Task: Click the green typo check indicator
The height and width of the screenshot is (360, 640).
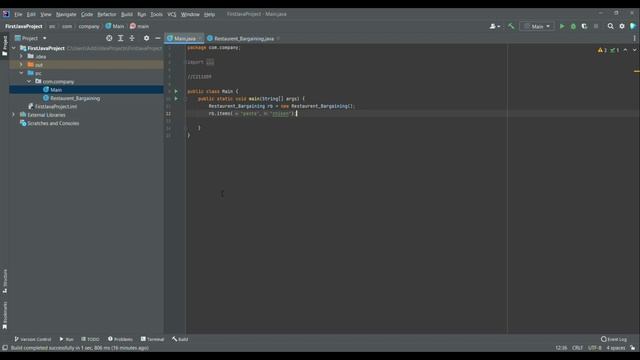Action: pos(614,50)
